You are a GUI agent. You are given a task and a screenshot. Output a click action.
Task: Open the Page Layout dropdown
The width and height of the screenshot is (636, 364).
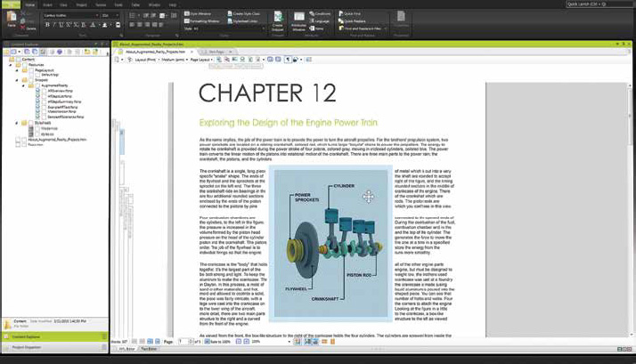coord(201,60)
